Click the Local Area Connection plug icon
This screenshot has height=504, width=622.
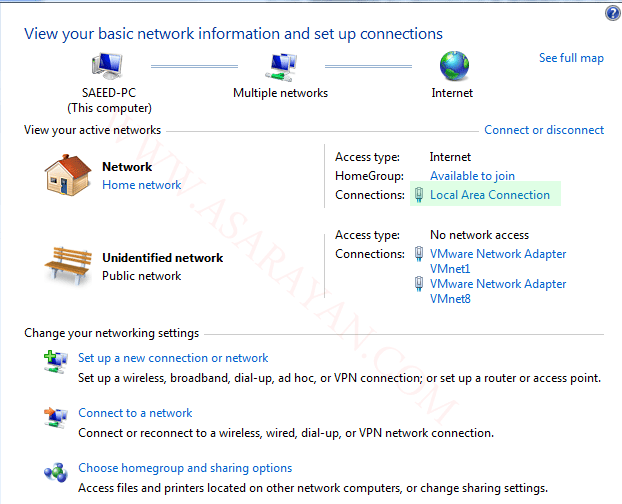tap(419, 195)
